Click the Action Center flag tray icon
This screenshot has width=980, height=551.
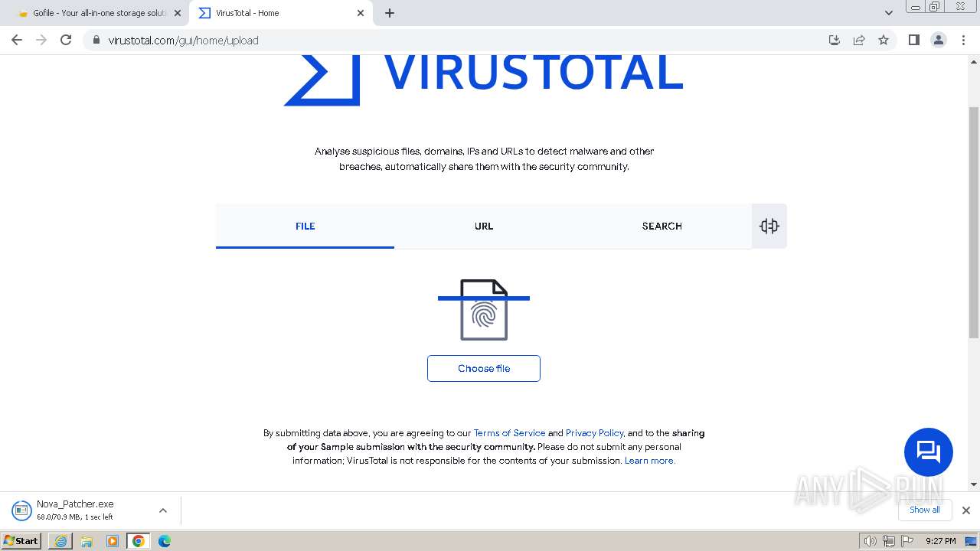(906, 541)
